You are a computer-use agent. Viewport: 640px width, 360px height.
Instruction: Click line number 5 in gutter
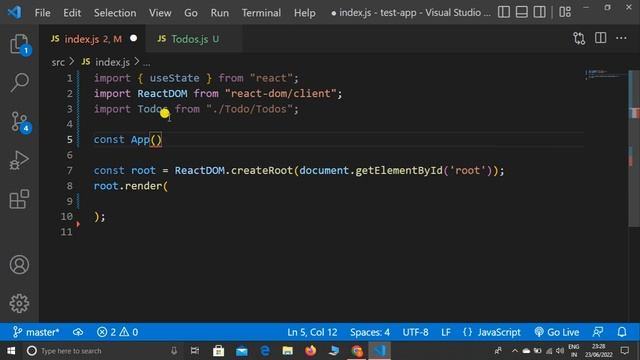pyautogui.click(x=69, y=140)
